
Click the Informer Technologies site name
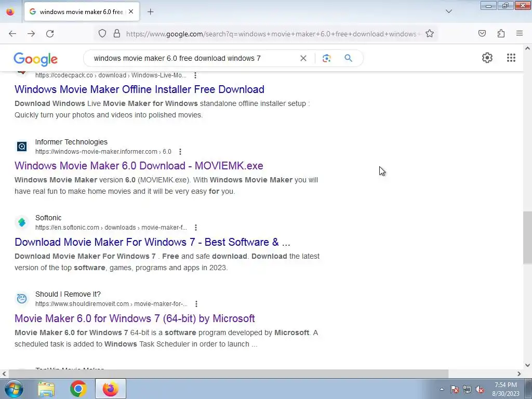tap(71, 142)
